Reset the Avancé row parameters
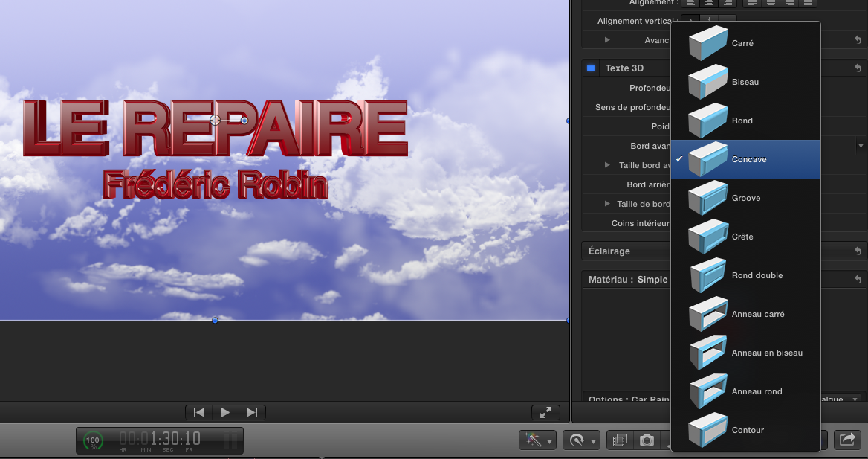Image resolution: width=868 pixels, height=459 pixels. [x=858, y=40]
